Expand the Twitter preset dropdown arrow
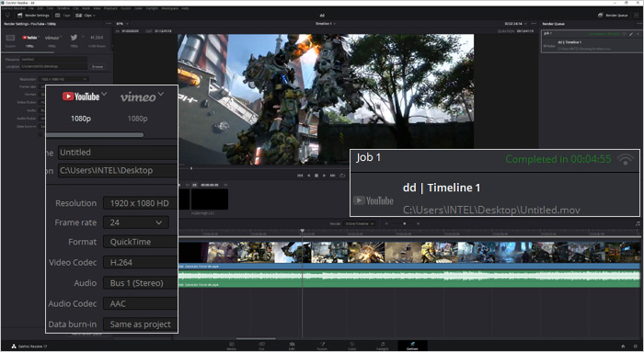The image size is (644, 352). (83, 37)
